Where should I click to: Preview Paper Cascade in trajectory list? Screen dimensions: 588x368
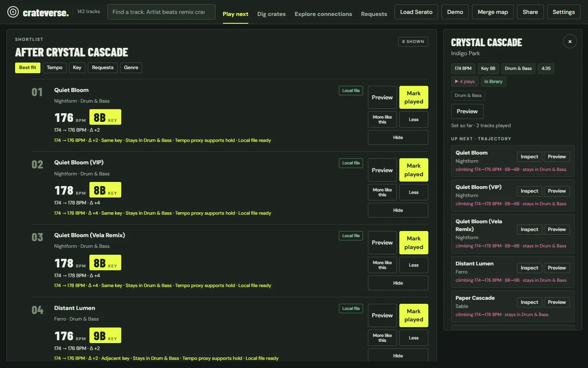click(x=557, y=302)
